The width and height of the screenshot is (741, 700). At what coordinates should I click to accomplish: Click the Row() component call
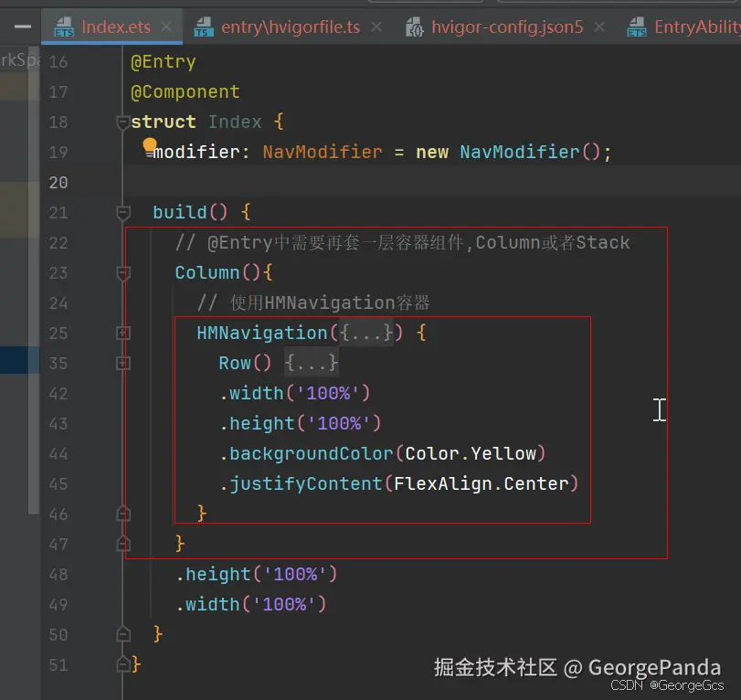[x=245, y=364]
